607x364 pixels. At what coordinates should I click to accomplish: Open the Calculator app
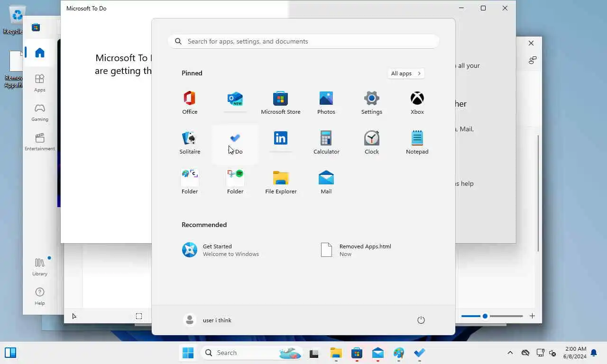click(326, 143)
